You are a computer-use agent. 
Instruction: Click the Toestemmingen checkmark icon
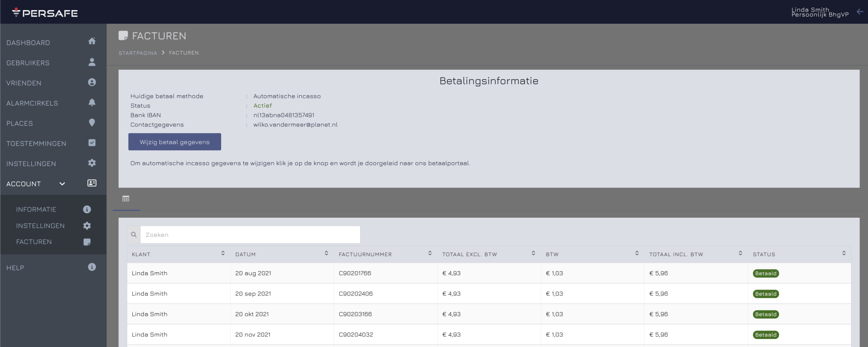tap(92, 143)
